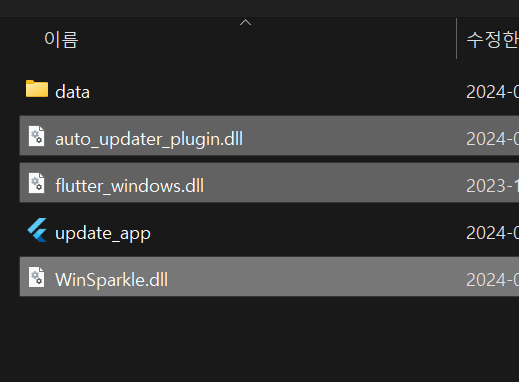This screenshot has height=382, width=519.
Task: Click the data folder name
Action: point(72,92)
